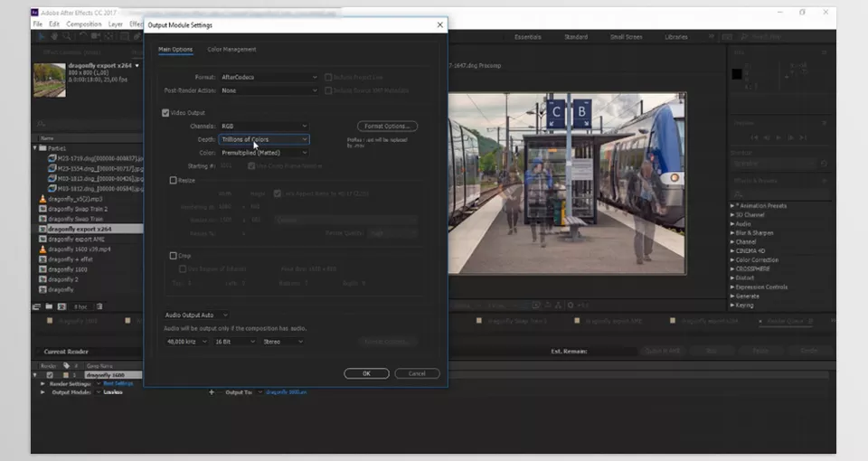Toggle the Use Comp Frame Number checkbox
This screenshot has width=868, height=461.
coord(251,166)
